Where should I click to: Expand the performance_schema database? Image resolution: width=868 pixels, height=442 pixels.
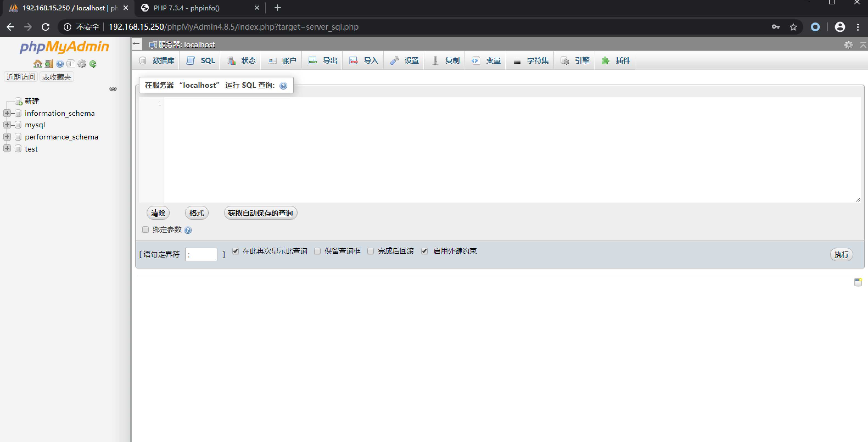click(7, 137)
